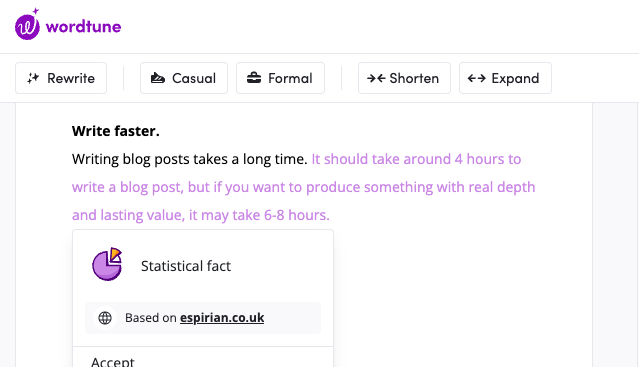Apply the Casual tone

coord(184,78)
